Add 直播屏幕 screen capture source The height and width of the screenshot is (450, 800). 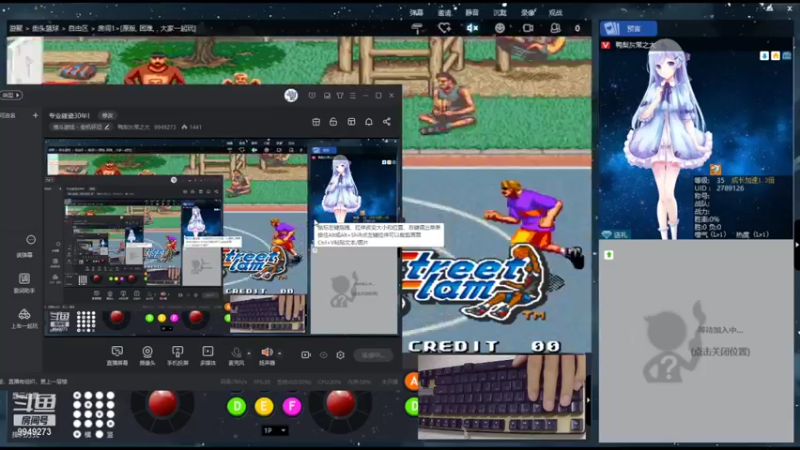coord(117,355)
